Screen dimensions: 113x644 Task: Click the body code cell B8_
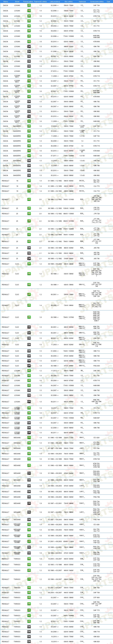click(x=82, y=371)
